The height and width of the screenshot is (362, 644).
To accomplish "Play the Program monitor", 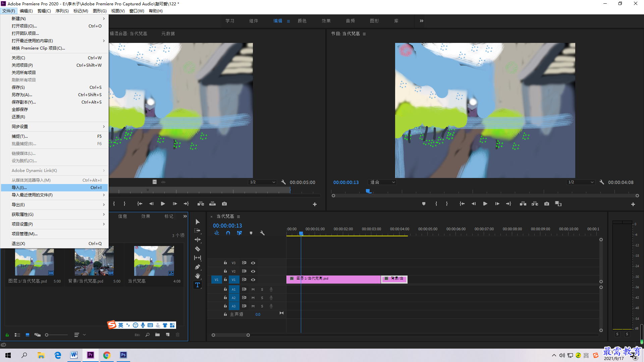I will pos(485,204).
